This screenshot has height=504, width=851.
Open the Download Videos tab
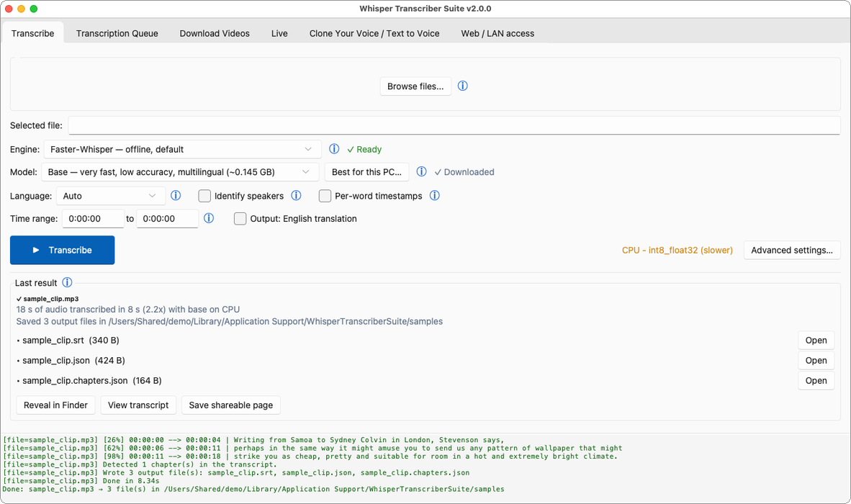(x=215, y=33)
